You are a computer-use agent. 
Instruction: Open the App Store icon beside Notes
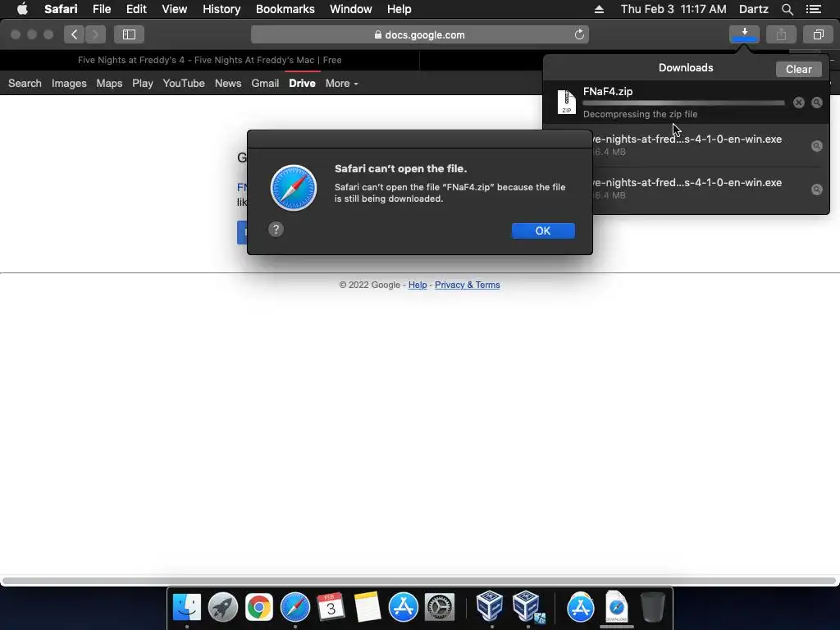pos(403,607)
